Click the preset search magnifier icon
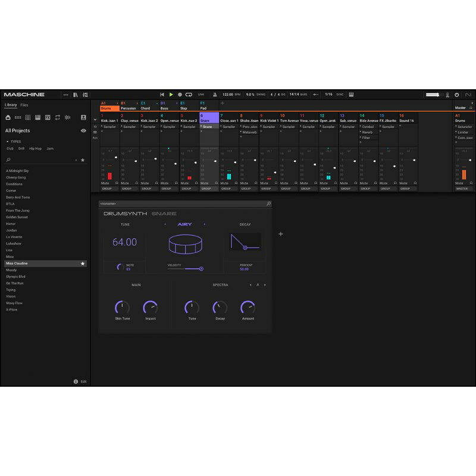Screen dimensions: 476x476 [x=269, y=203]
